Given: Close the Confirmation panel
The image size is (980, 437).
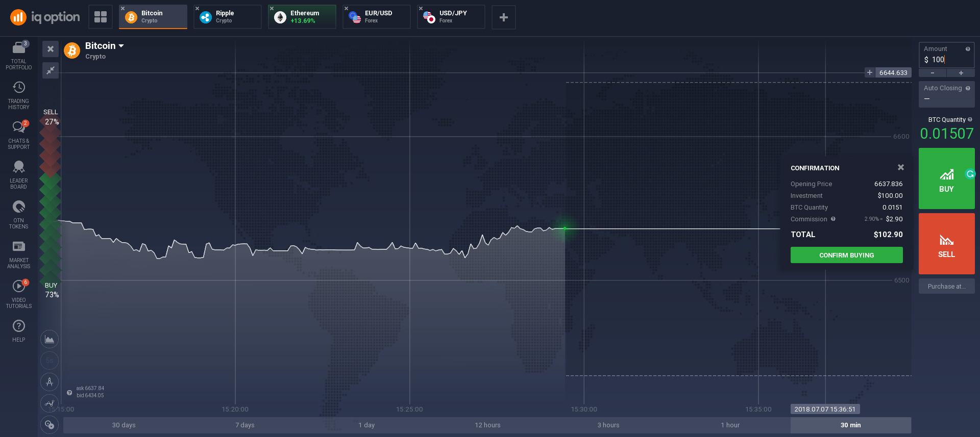Looking at the screenshot, I should point(901,167).
